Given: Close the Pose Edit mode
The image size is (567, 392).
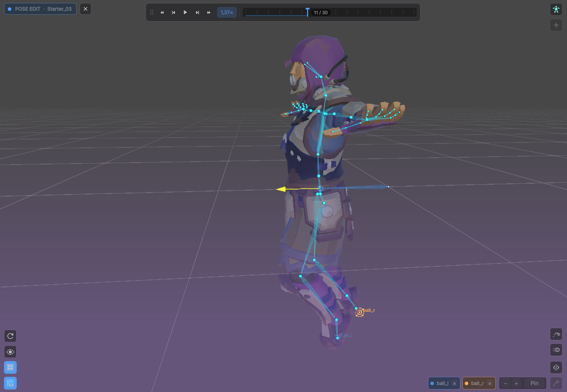Looking at the screenshot, I should [85, 9].
